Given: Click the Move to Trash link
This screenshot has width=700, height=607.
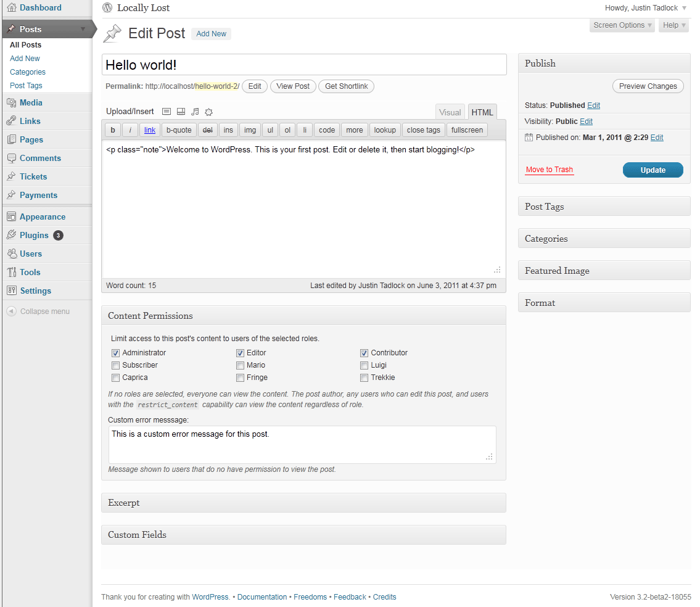Looking at the screenshot, I should pyautogui.click(x=549, y=170).
